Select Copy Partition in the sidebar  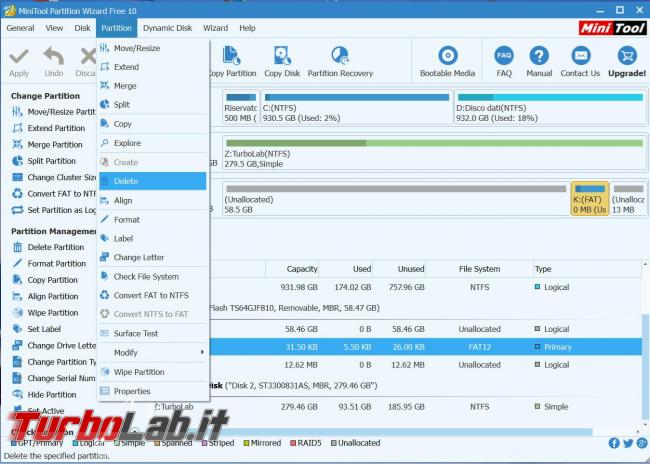click(45, 280)
